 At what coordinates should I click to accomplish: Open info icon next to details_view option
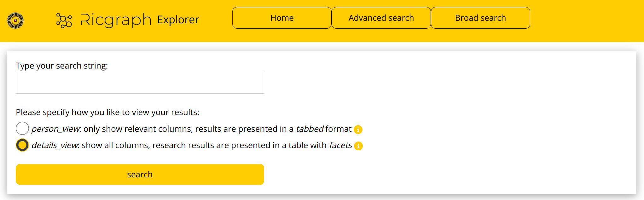(358, 146)
